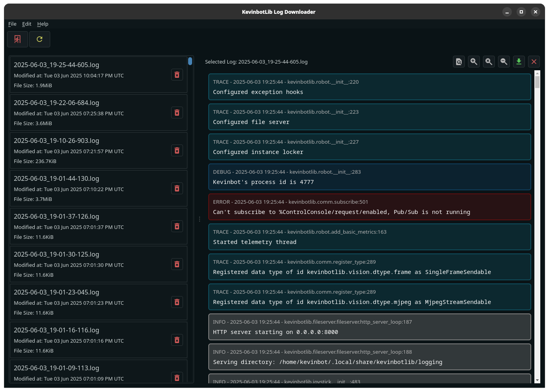The width and height of the screenshot is (549, 392).
Task: Click 'File Size: 236.7KiB' text
Action: (35, 161)
